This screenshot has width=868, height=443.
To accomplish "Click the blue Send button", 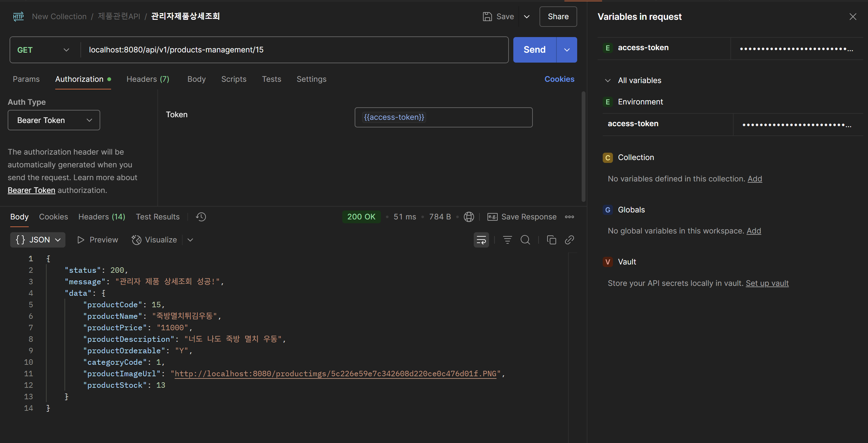I will tap(534, 50).
